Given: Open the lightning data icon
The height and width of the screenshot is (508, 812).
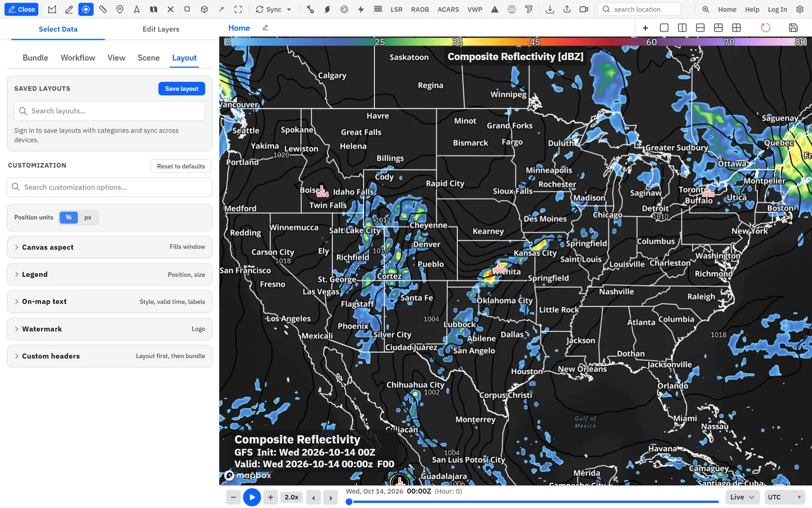Looking at the screenshot, I should pyautogui.click(x=361, y=9).
